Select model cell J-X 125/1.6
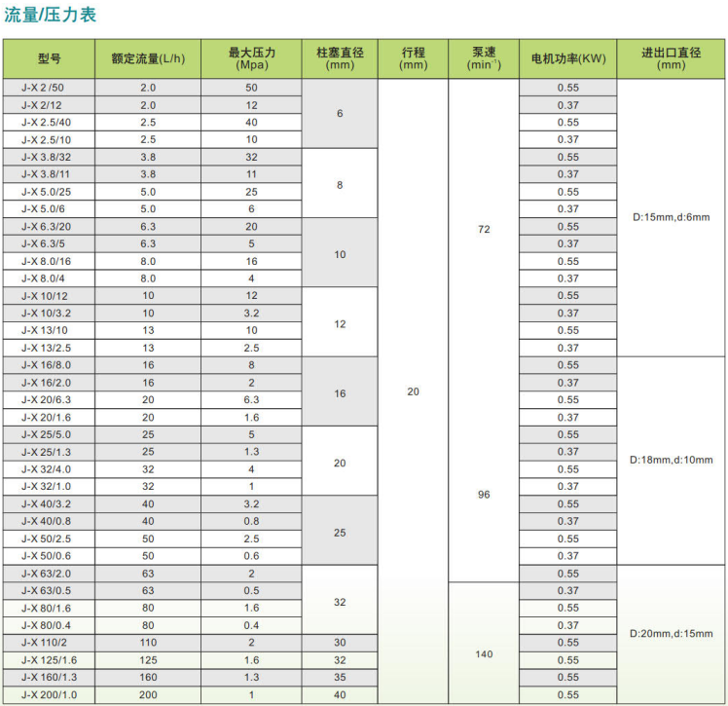The image size is (728, 706). click(x=50, y=660)
